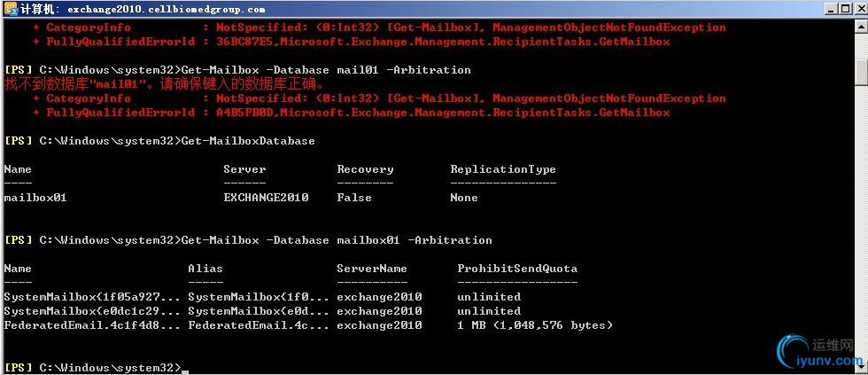Screen dimensions: 868x375
Task: Click the red FullyQualifiedErrorId A4B5FB0D line
Action: tap(352, 113)
